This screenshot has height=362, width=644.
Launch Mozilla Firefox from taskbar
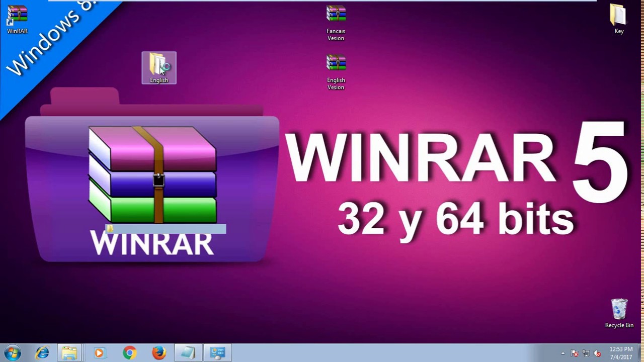click(159, 353)
